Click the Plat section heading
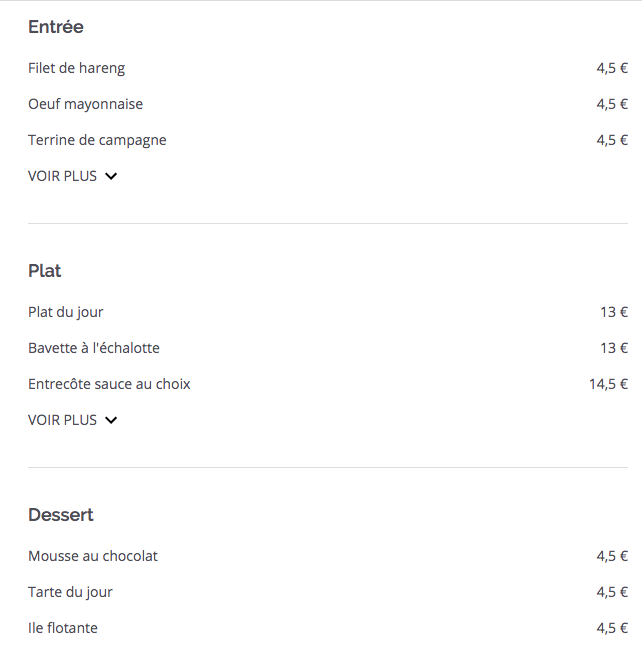Viewport: 642px width, 650px height. pyautogui.click(x=44, y=271)
